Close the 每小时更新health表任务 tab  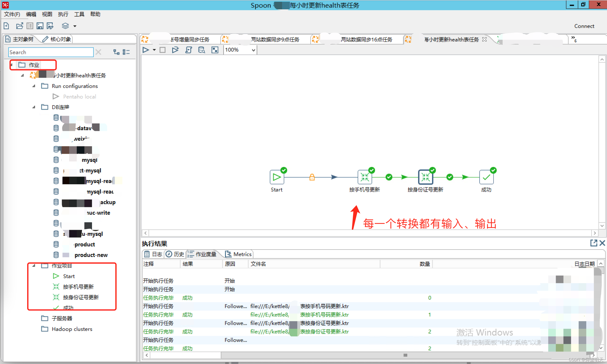484,40
